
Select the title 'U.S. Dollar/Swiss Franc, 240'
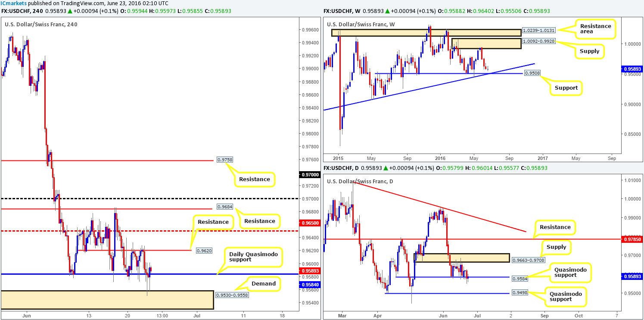(41, 25)
